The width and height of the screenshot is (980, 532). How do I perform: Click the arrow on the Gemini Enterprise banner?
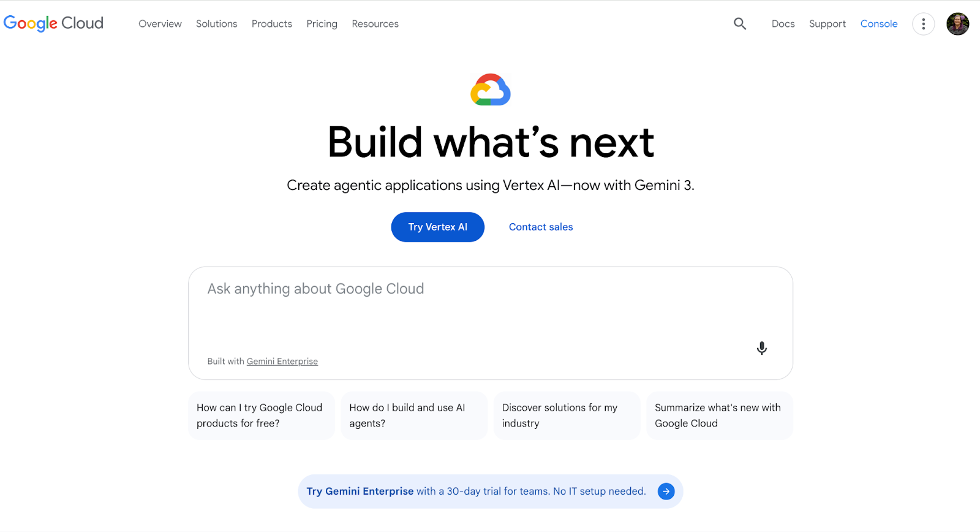(665, 491)
